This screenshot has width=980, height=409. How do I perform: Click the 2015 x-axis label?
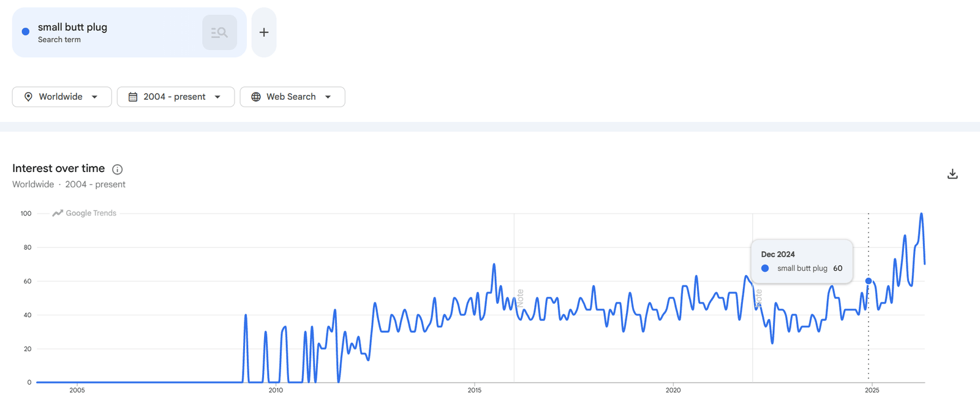[475, 390]
